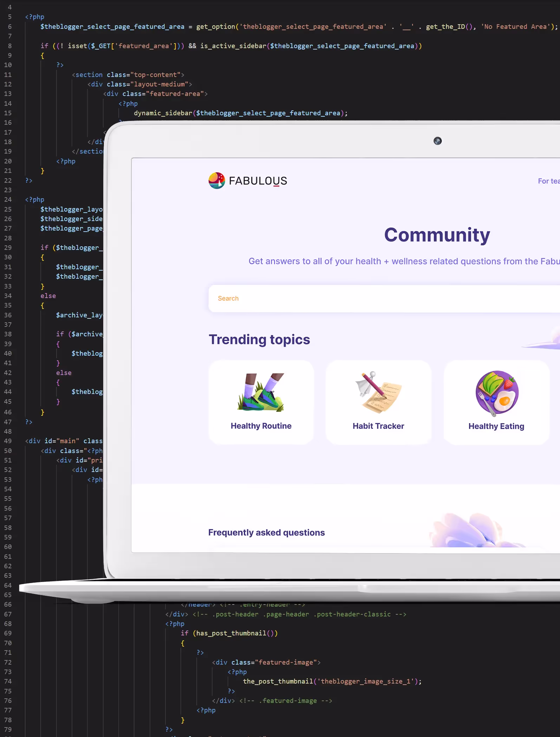
Task: Click the Healthy Routine sneakers illustration
Action: pyautogui.click(x=261, y=392)
